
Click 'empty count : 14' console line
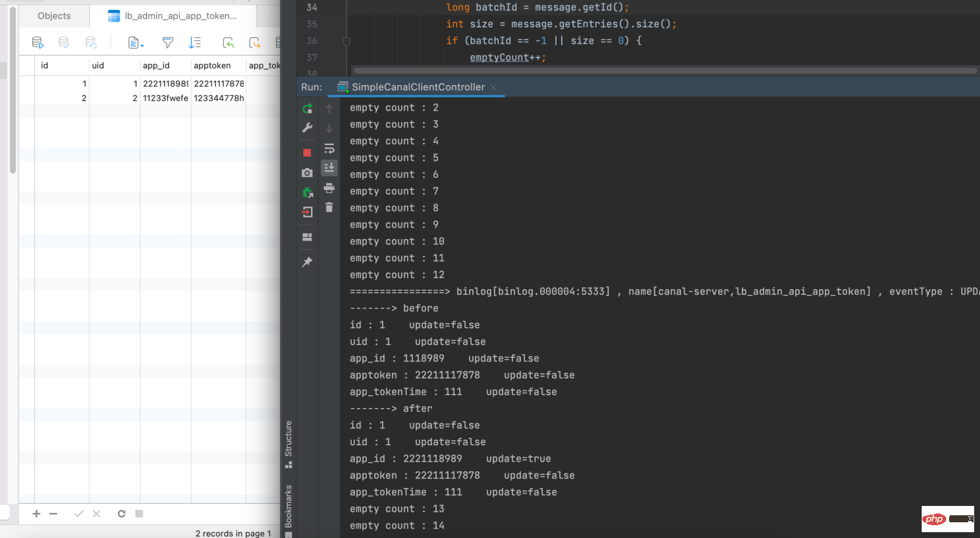point(397,526)
